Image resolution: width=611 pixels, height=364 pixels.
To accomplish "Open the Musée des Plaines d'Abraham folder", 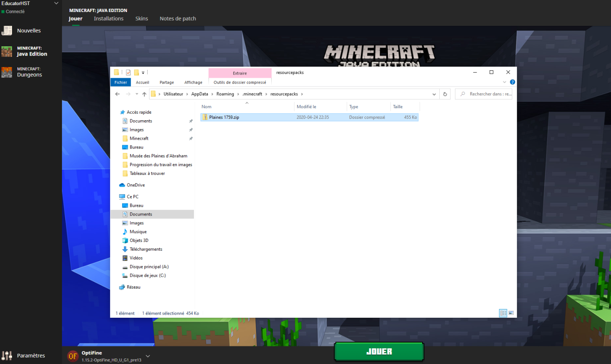I will (x=158, y=156).
